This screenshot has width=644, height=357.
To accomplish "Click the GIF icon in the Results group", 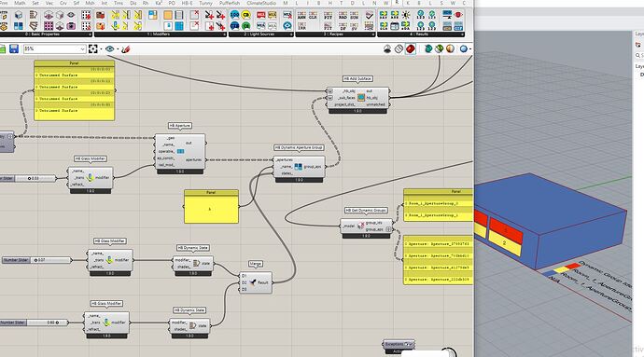I will click(458, 26).
